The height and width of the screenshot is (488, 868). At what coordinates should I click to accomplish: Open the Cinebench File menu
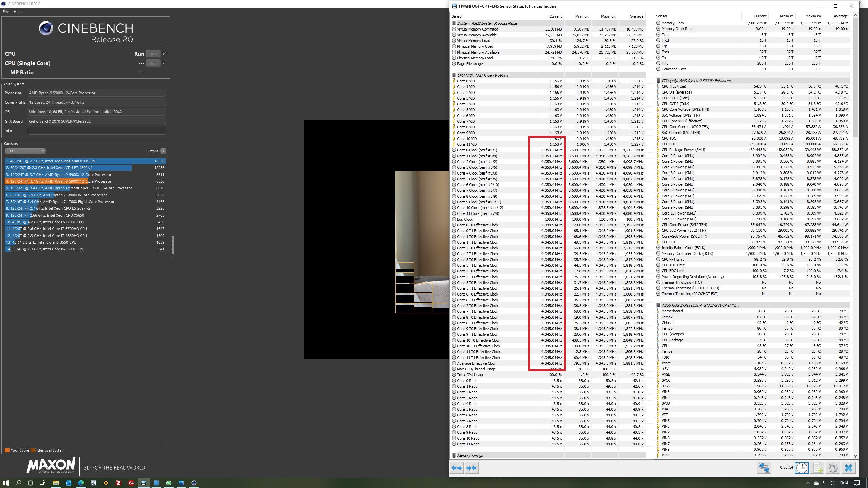6,12
